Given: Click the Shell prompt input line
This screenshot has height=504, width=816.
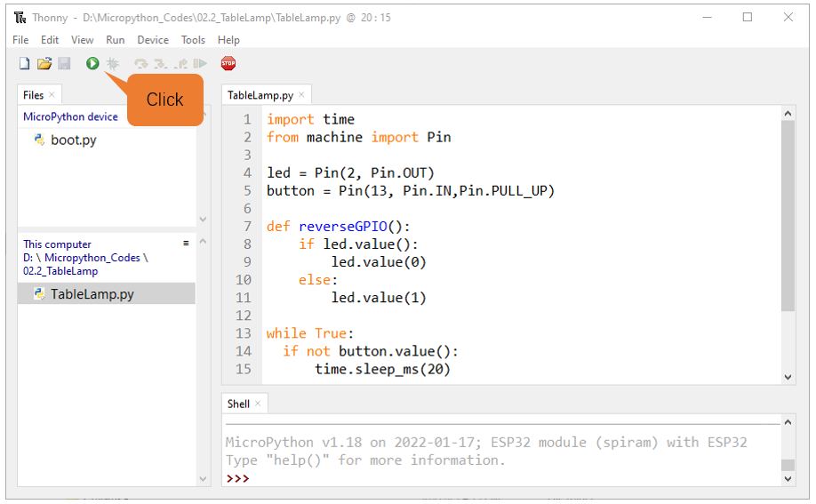Looking at the screenshot, I should (x=502, y=478).
